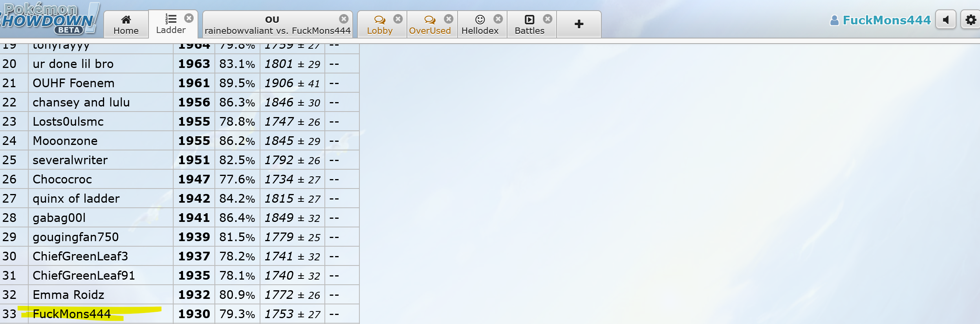The image size is (980, 324).
Task: Click player name 'Chococroc'
Action: (x=62, y=179)
